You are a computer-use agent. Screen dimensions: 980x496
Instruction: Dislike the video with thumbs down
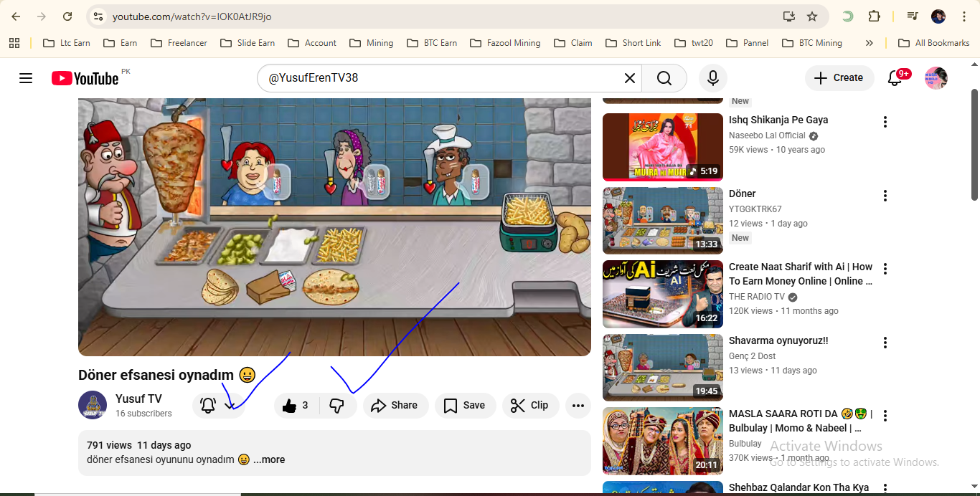[337, 406]
